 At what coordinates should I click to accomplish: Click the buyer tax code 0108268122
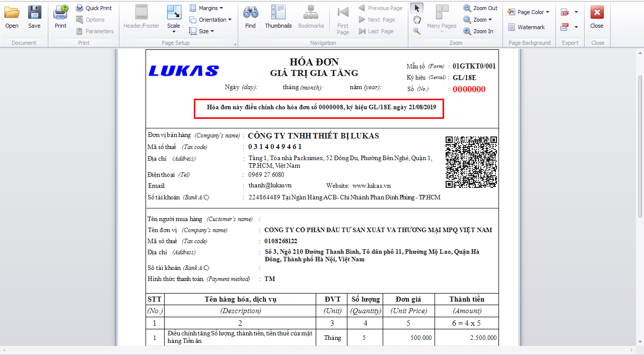tap(280, 241)
